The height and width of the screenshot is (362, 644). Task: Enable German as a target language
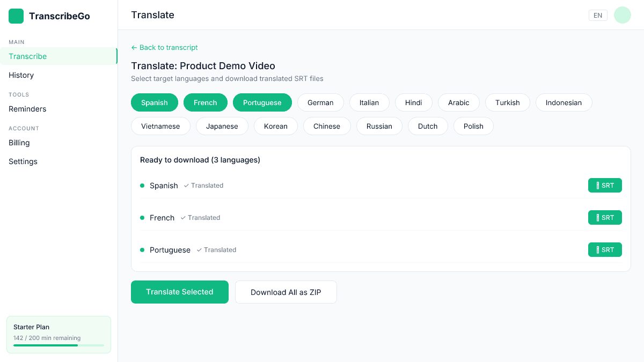click(x=320, y=102)
